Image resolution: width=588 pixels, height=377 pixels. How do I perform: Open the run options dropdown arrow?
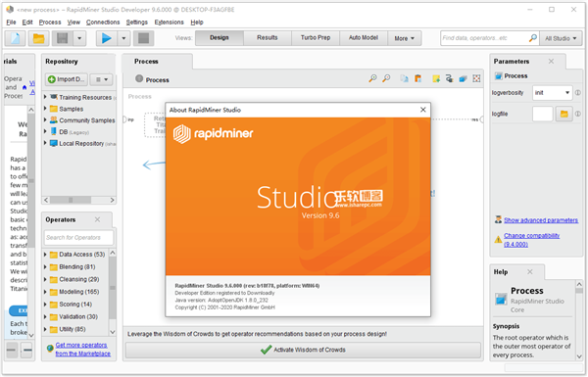pyautogui.click(x=123, y=38)
